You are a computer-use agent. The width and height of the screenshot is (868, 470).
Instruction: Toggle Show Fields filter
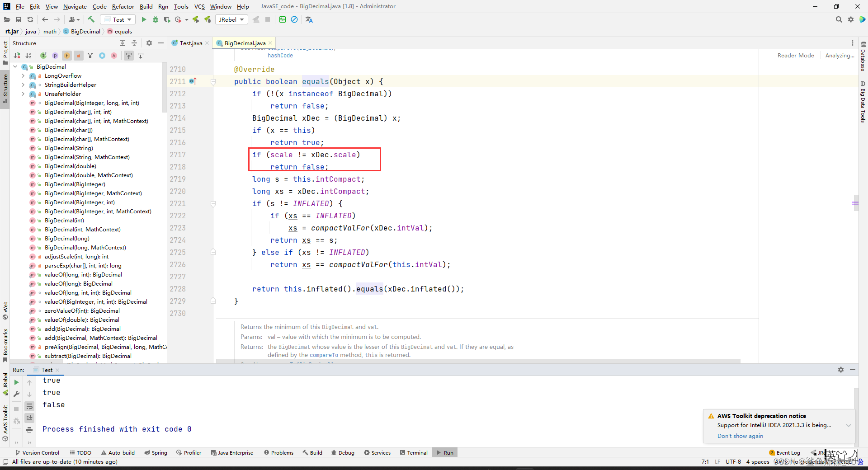pos(67,56)
